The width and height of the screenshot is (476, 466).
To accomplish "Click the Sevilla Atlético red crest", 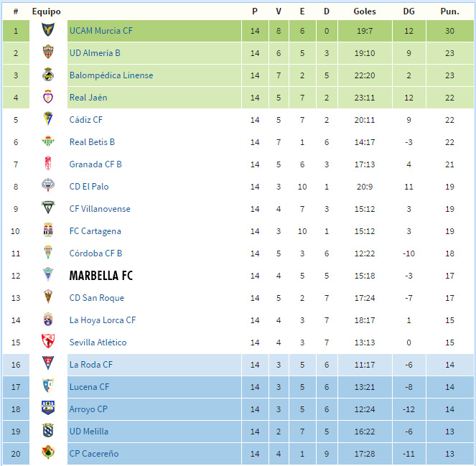I will pyautogui.click(x=48, y=342).
